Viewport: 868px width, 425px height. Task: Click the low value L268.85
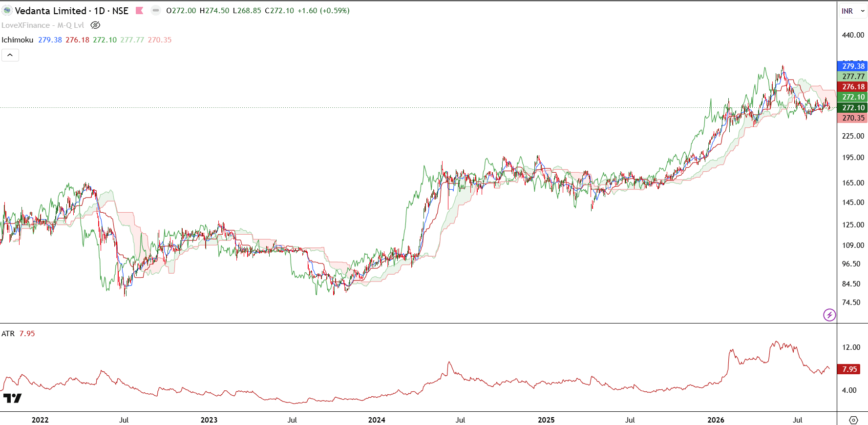(247, 11)
